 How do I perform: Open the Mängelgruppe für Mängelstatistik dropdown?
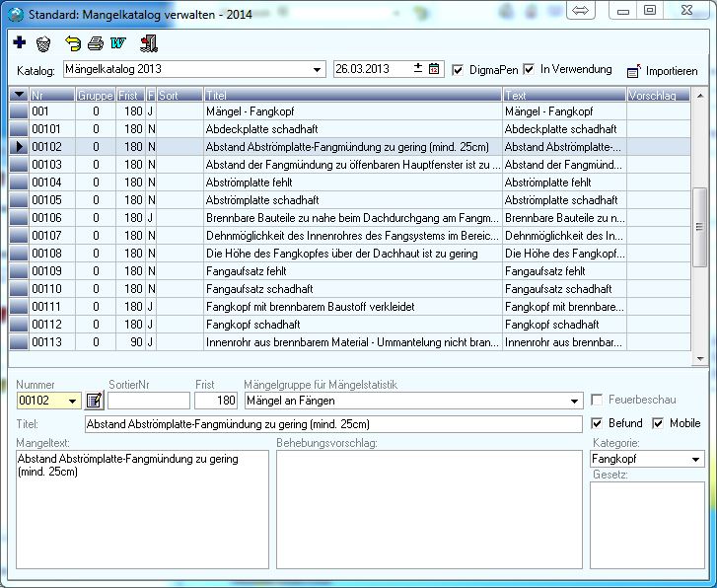click(575, 402)
